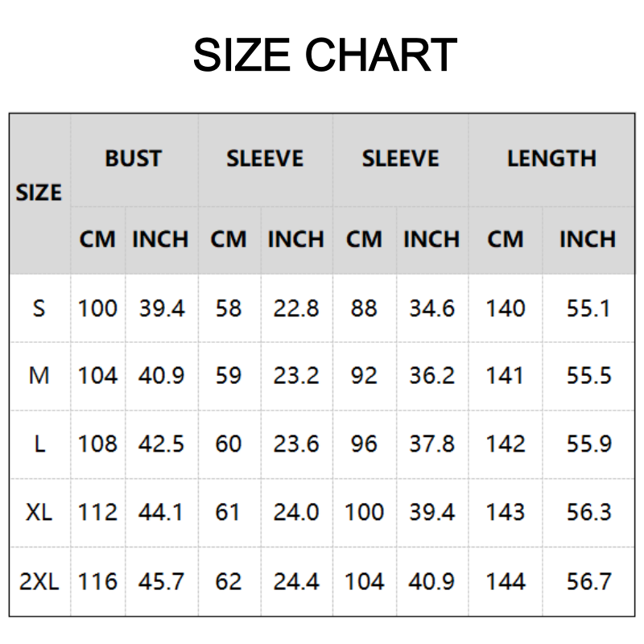
Task: Click the CM subheader under LENGTH
Action: (505, 240)
